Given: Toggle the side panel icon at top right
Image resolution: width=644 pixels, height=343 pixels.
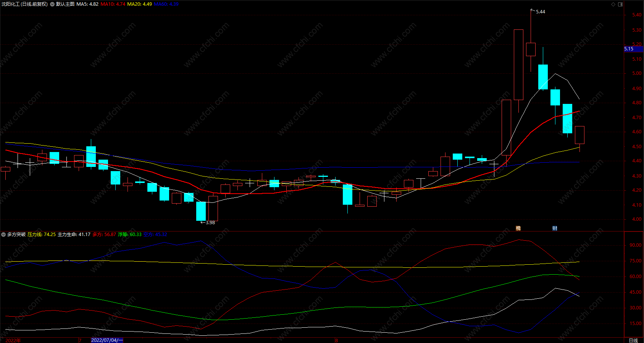Looking at the screenshot, I should coord(620,4).
